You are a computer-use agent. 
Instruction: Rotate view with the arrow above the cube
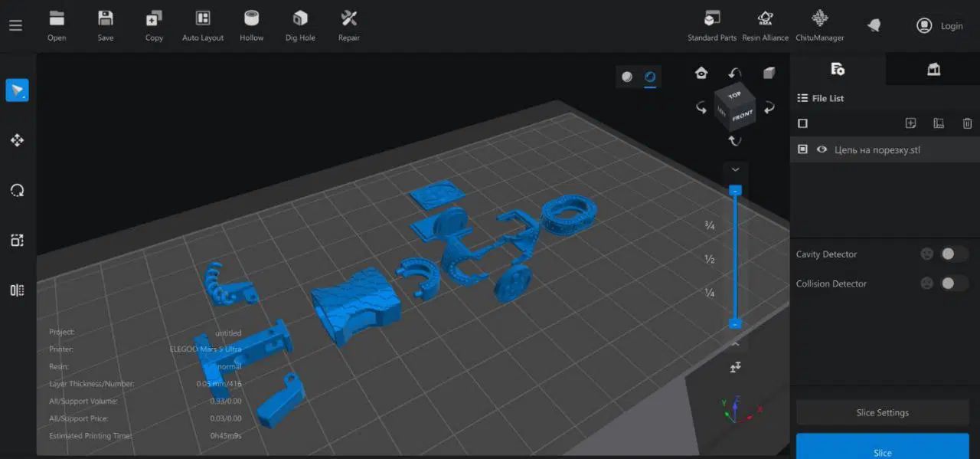coord(735,73)
